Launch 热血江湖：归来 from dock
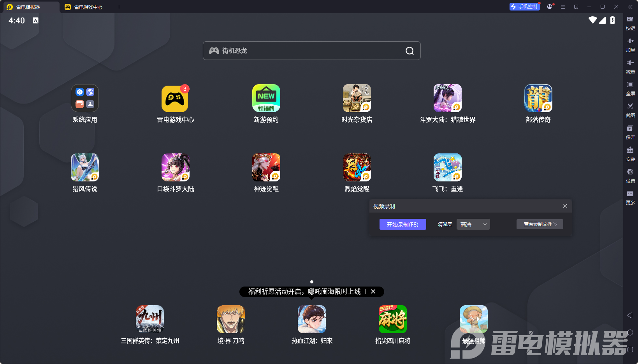638x364 pixels. pos(312,319)
